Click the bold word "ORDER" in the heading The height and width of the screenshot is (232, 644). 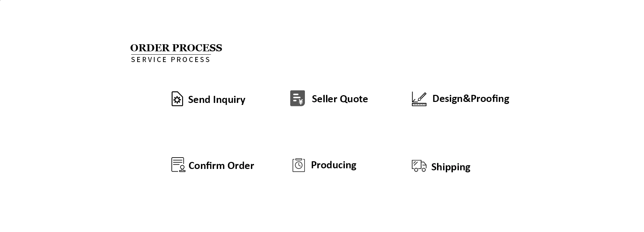click(x=150, y=48)
